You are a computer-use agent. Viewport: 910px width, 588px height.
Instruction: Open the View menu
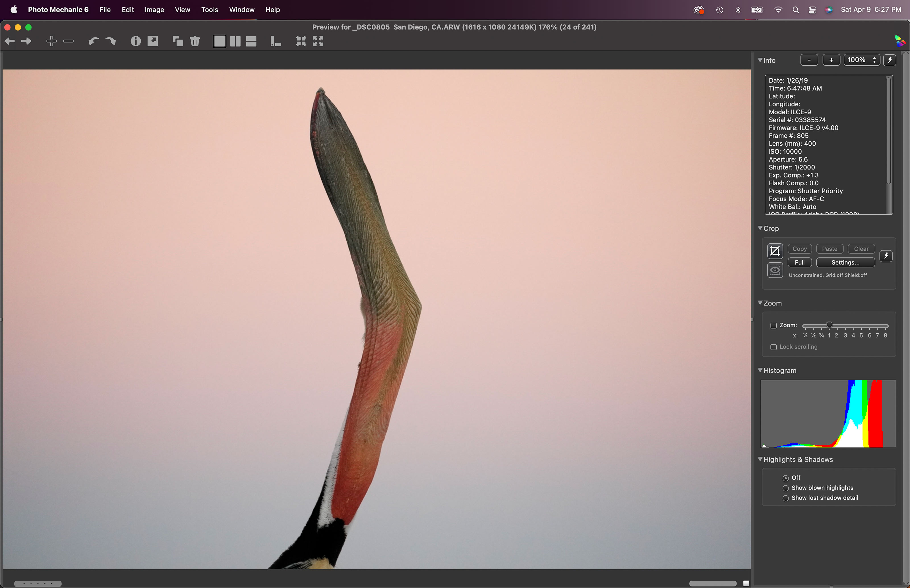point(182,10)
